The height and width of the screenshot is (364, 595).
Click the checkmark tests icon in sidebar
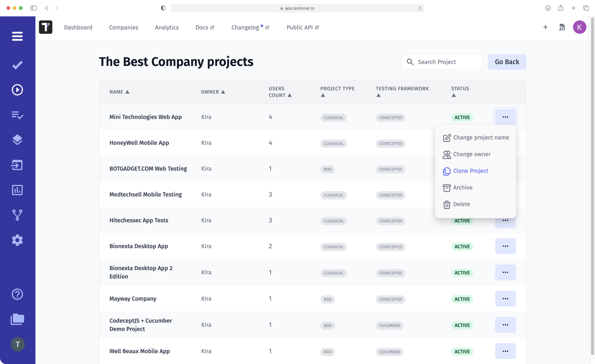click(17, 65)
